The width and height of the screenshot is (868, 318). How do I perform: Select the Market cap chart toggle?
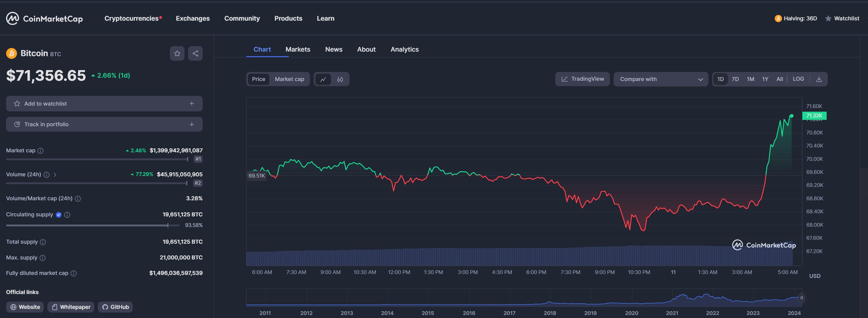coord(289,79)
